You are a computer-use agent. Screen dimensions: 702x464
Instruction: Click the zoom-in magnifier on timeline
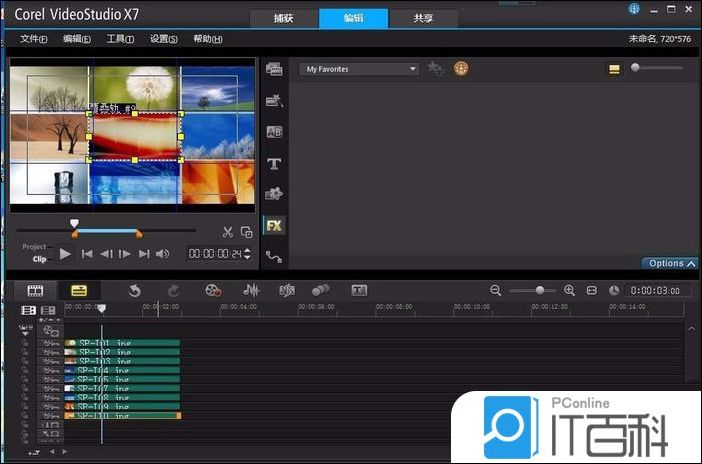569,290
